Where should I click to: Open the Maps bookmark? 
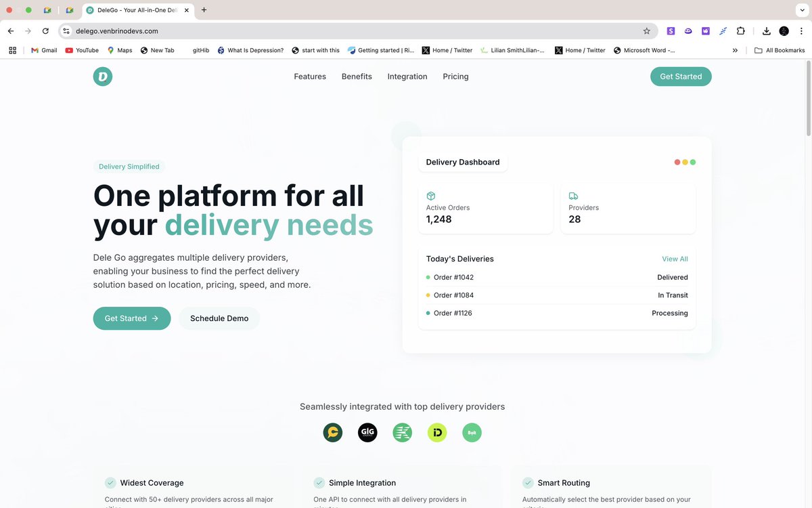pyautogui.click(x=120, y=50)
